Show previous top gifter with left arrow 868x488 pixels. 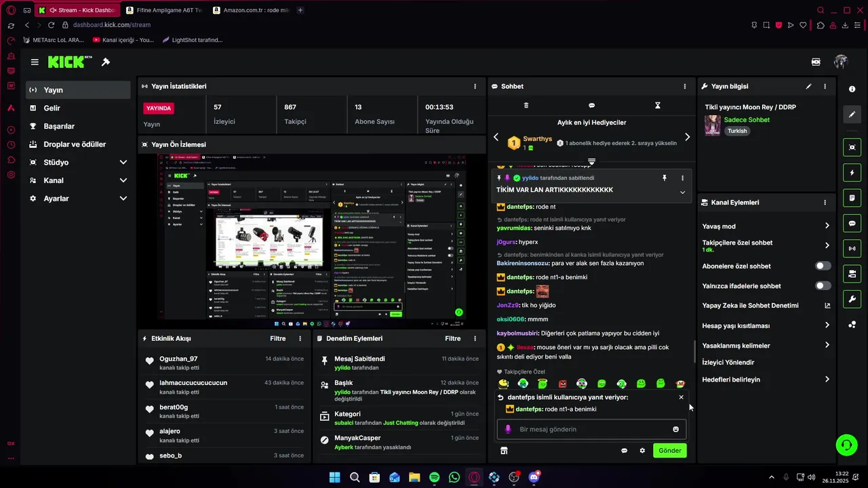(x=496, y=137)
